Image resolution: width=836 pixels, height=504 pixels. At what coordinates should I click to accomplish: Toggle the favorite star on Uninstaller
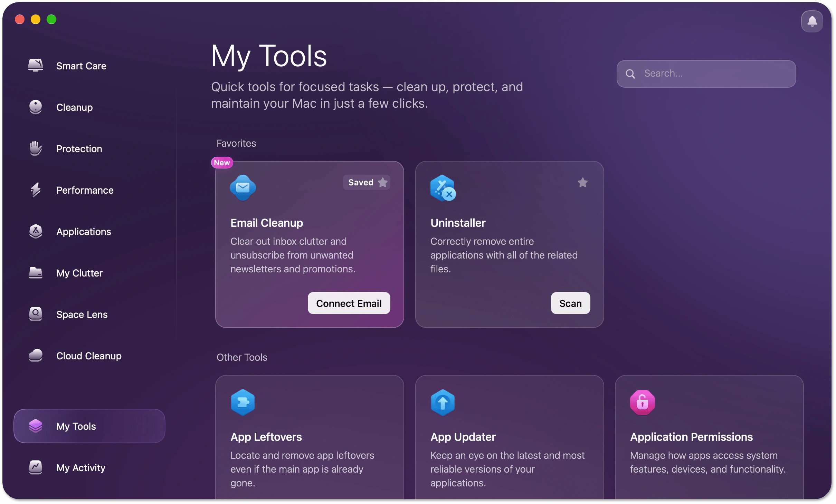click(x=583, y=182)
